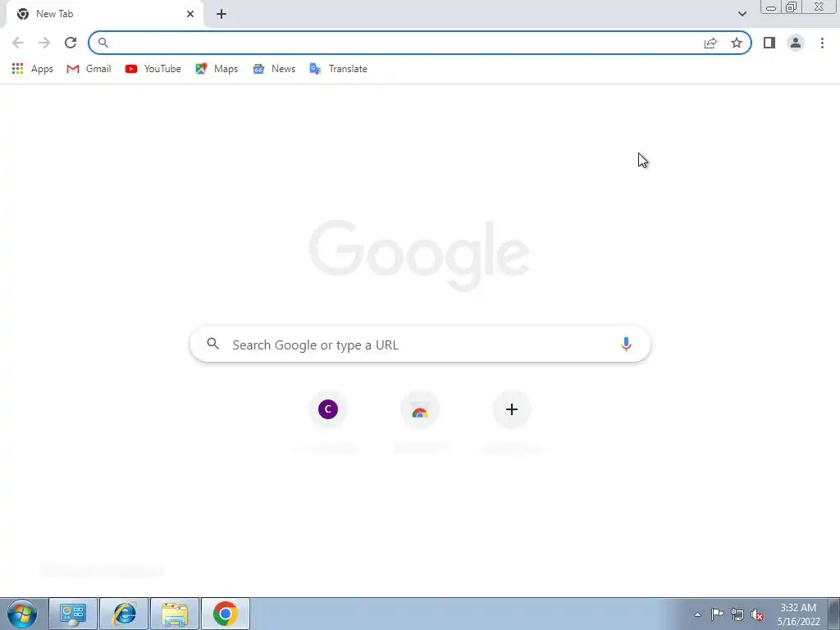Add a shortcut with the plus tile
Screen dimensions: 840x630
(x=512, y=409)
